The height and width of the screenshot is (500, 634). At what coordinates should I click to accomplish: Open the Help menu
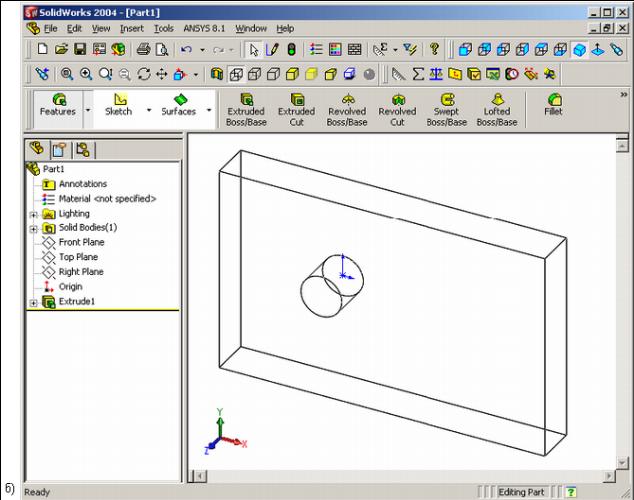click(285, 29)
